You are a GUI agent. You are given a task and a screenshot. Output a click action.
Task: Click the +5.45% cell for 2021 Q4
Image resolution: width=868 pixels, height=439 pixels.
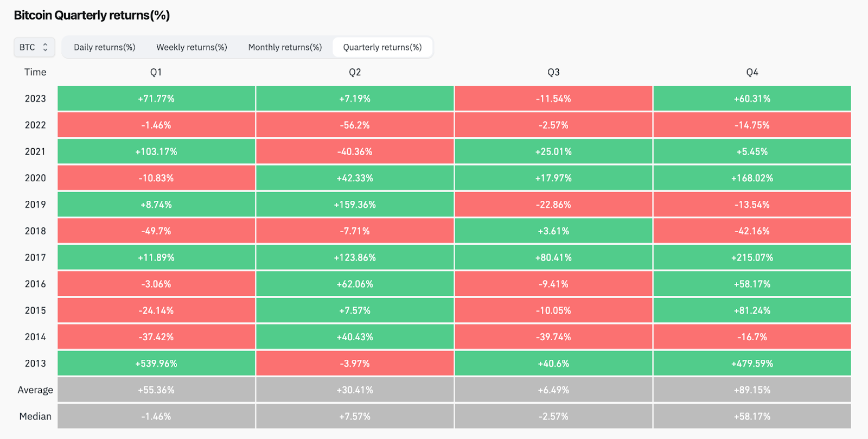click(752, 152)
